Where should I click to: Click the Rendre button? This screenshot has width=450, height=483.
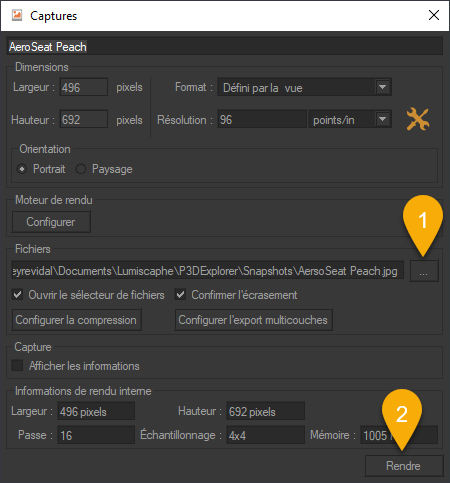tap(404, 466)
